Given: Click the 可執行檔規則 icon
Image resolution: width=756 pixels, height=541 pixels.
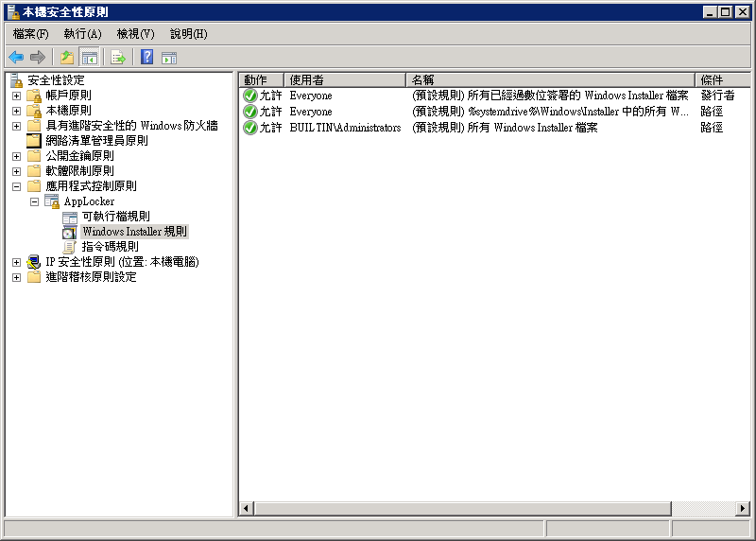Looking at the screenshot, I should pyautogui.click(x=70, y=218).
